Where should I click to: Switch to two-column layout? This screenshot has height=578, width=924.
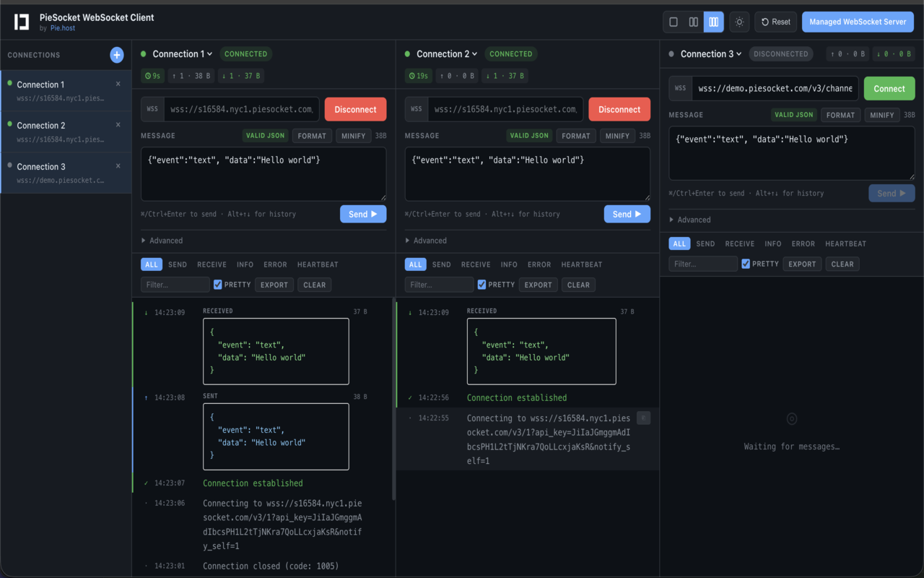(694, 22)
